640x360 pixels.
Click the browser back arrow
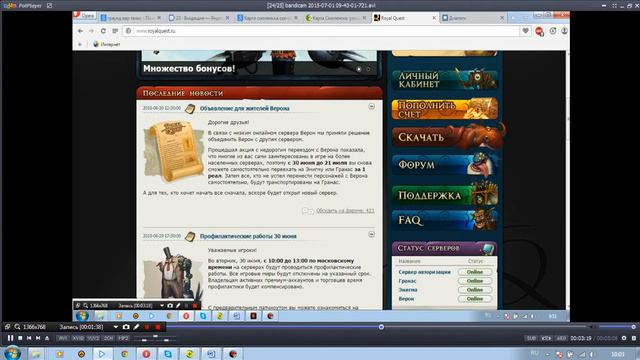click(x=80, y=31)
